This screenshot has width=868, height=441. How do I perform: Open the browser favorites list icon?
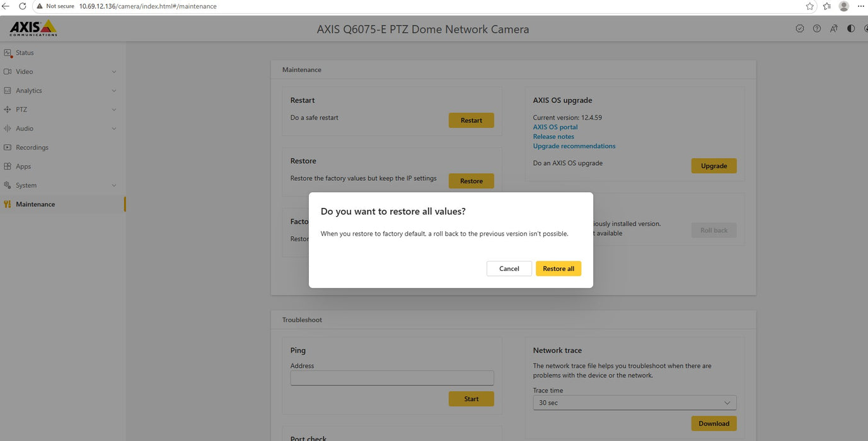pyautogui.click(x=827, y=6)
